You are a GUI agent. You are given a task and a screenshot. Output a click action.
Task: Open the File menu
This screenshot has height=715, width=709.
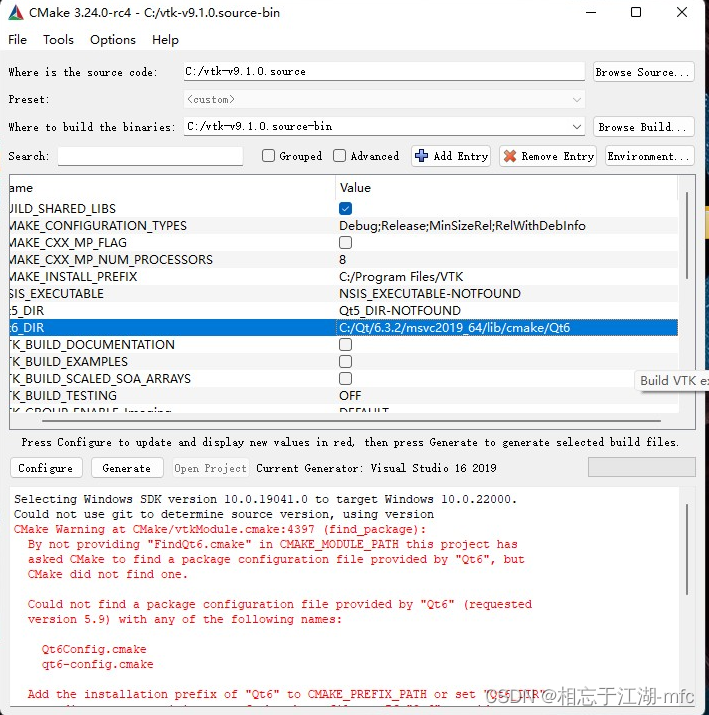pos(17,40)
